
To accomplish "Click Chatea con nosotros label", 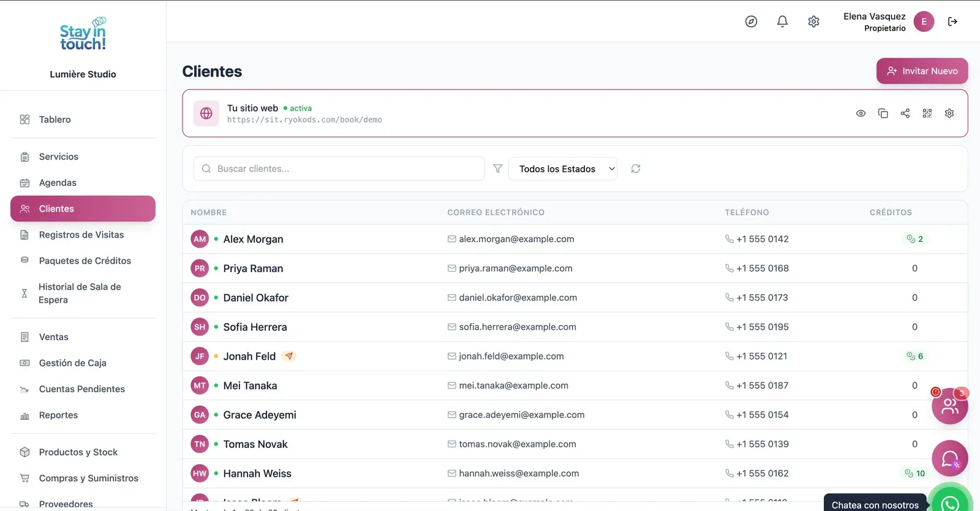I will click(x=875, y=505).
